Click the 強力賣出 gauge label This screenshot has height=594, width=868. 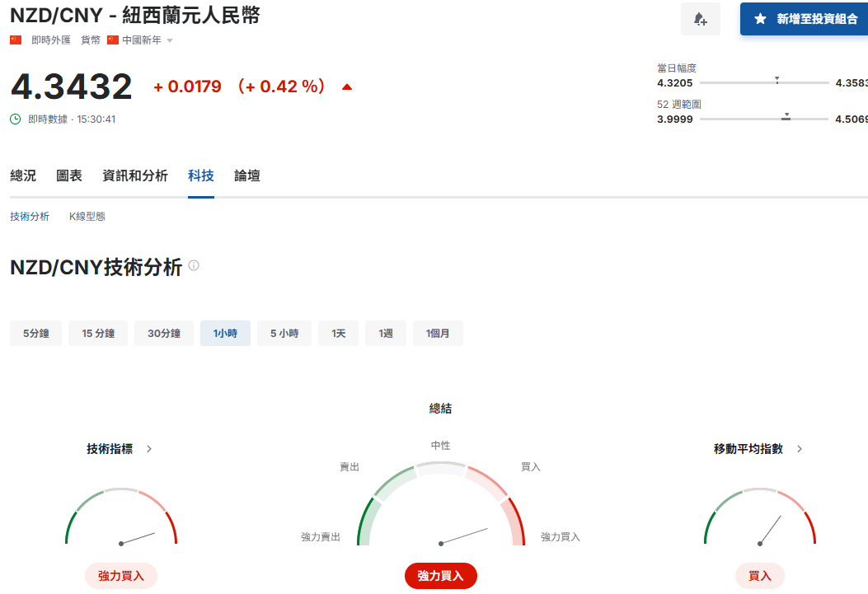(x=321, y=537)
